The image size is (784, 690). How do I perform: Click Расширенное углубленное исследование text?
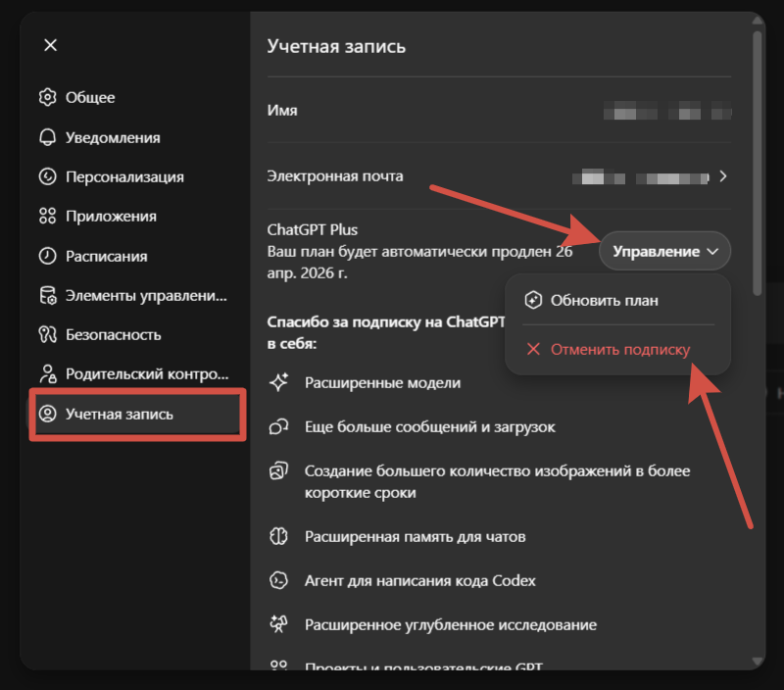click(451, 625)
